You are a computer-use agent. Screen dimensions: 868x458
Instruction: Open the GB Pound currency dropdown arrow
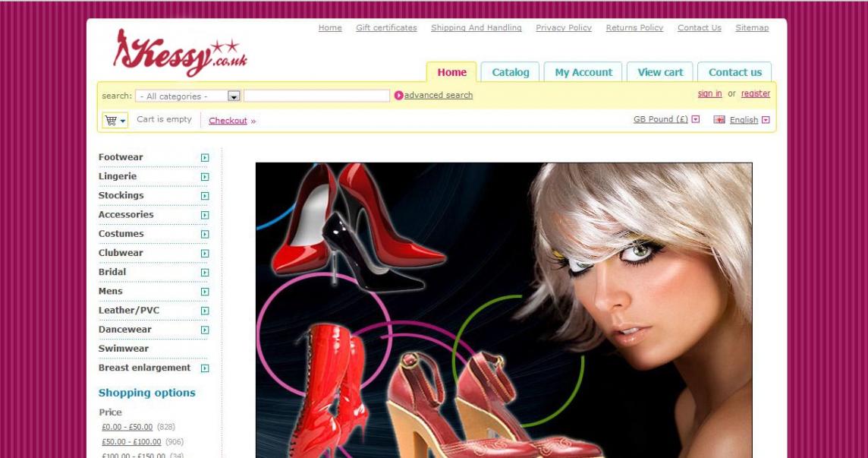coord(696,119)
